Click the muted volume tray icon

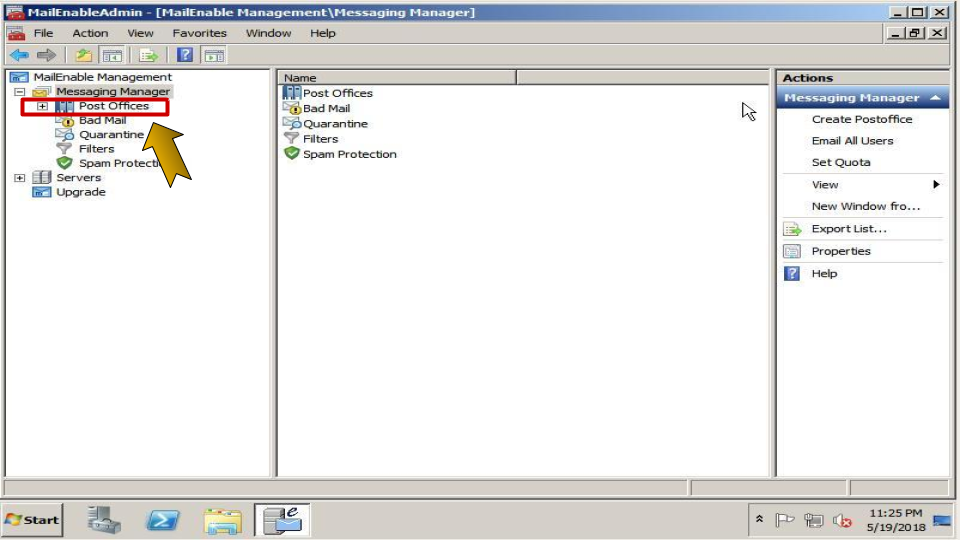tap(842, 520)
